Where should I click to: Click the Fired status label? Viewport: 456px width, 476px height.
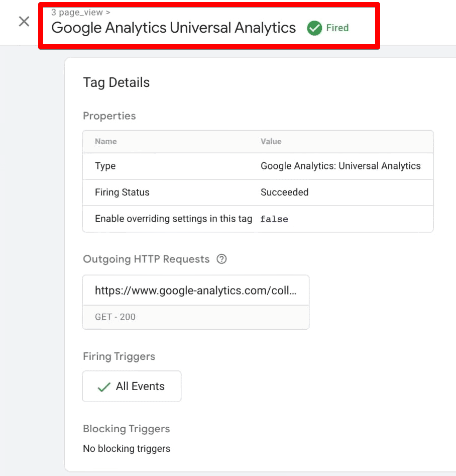pyautogui.click(x=337, y=28)
